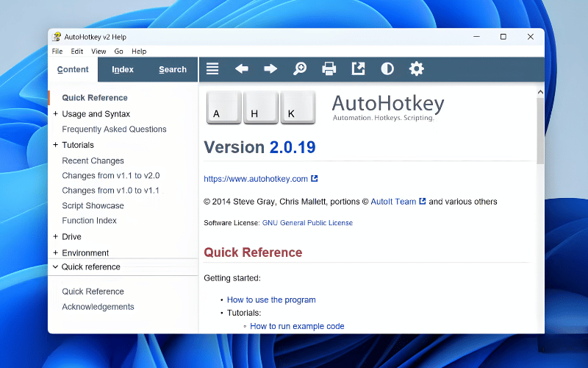Image resolution: width=588 pixels, height=368 pixels.
Task: Close the AutoHotkey v2 Help window
Action: (530, 37)
